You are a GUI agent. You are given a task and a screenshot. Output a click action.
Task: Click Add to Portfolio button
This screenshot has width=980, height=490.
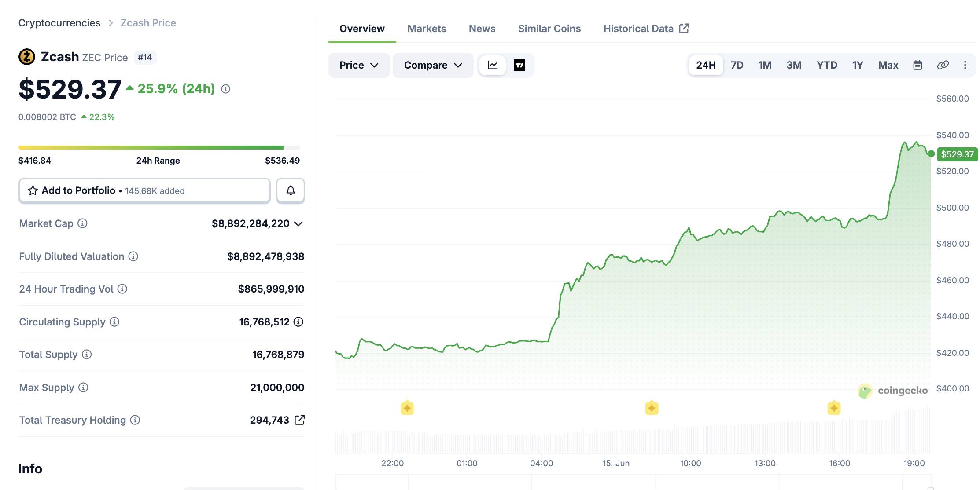point(144,190)
